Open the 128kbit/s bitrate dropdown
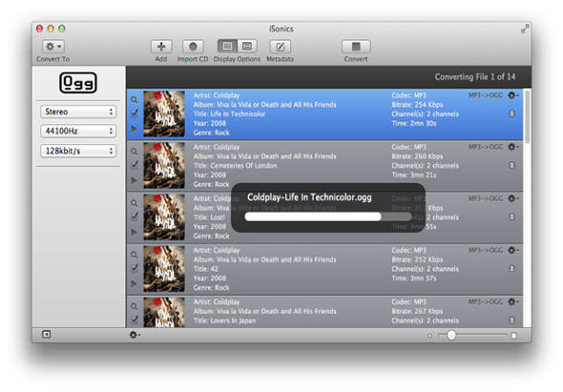 point(78,151)
